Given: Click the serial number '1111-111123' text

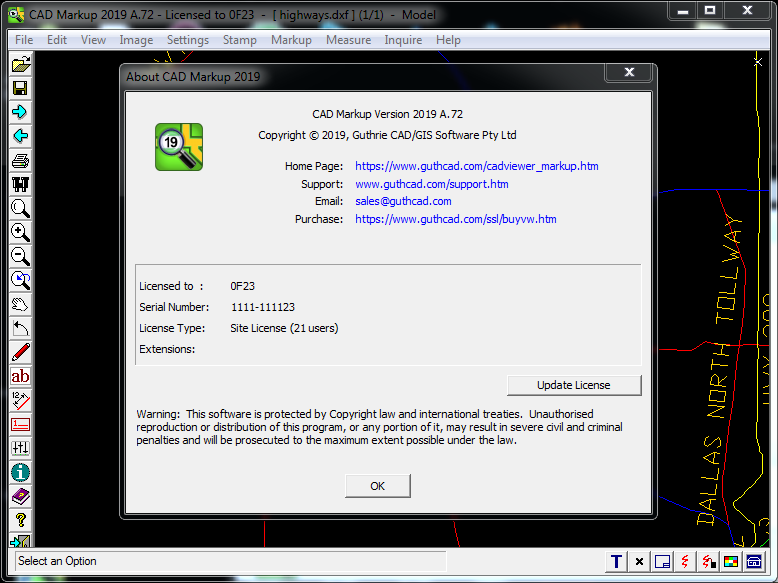Looking at the screenshot, I should pyautogui.click(x=262, y=307).
